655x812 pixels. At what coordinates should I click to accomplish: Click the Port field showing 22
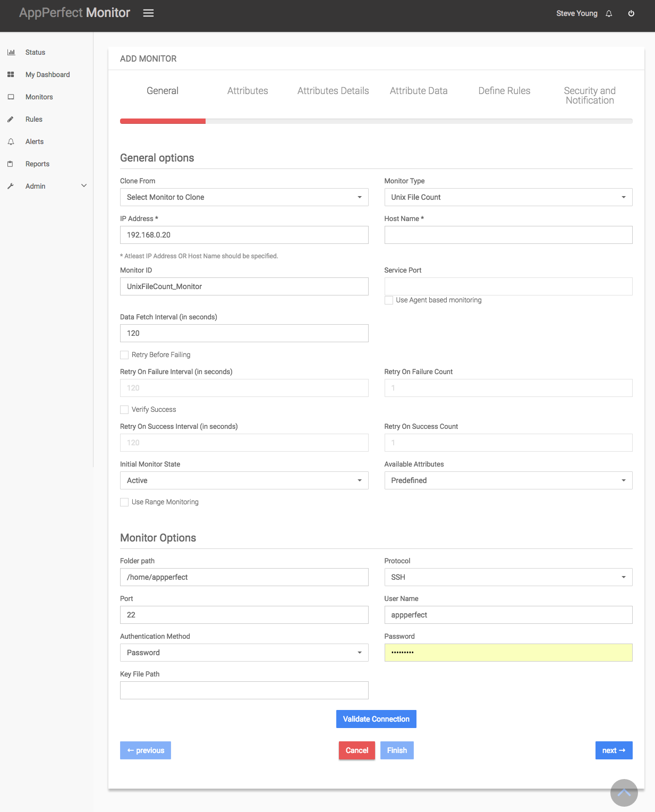click(244, 615)
